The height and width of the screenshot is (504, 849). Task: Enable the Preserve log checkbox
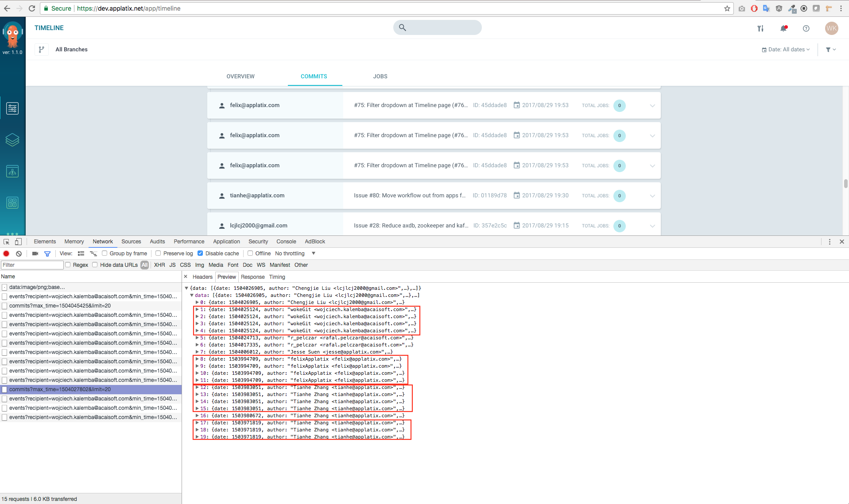pyautogui.click(x=158, y=253)
